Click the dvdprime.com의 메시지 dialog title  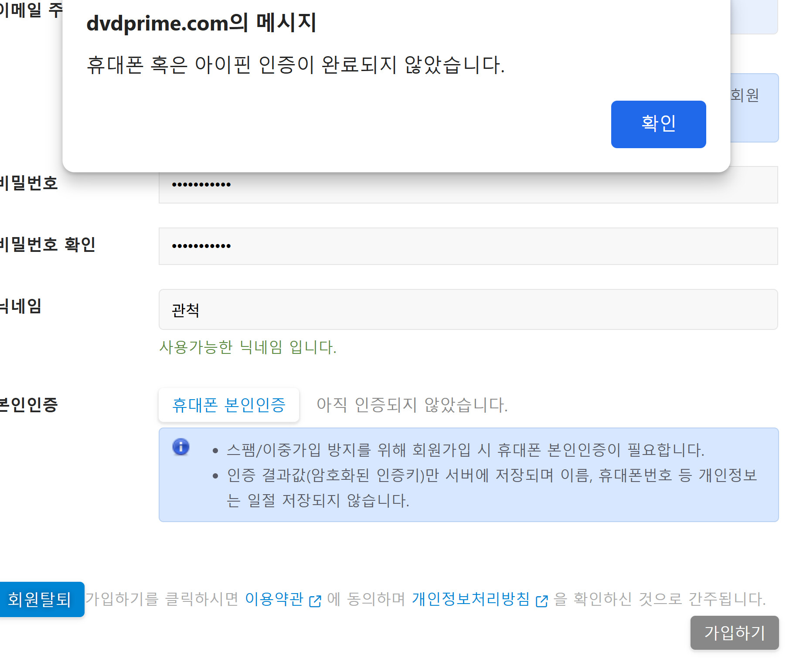[x=201, y=23]
